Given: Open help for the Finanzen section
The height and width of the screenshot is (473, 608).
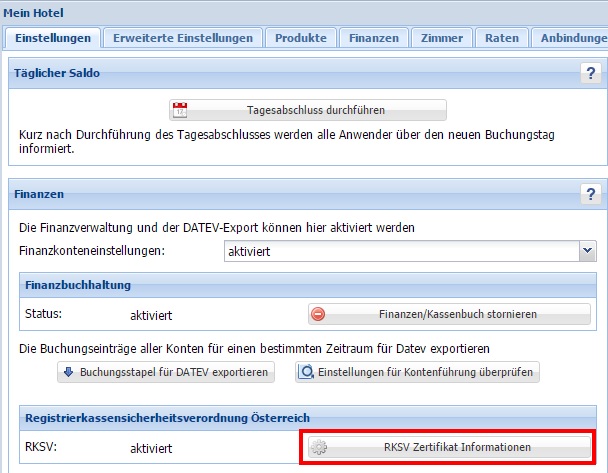Looking at the screenshot, I should [591, 194].
